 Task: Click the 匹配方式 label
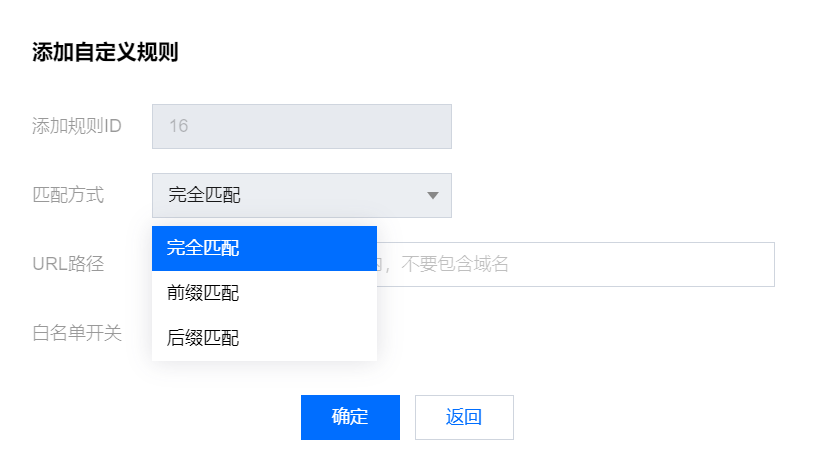[68, 195]
